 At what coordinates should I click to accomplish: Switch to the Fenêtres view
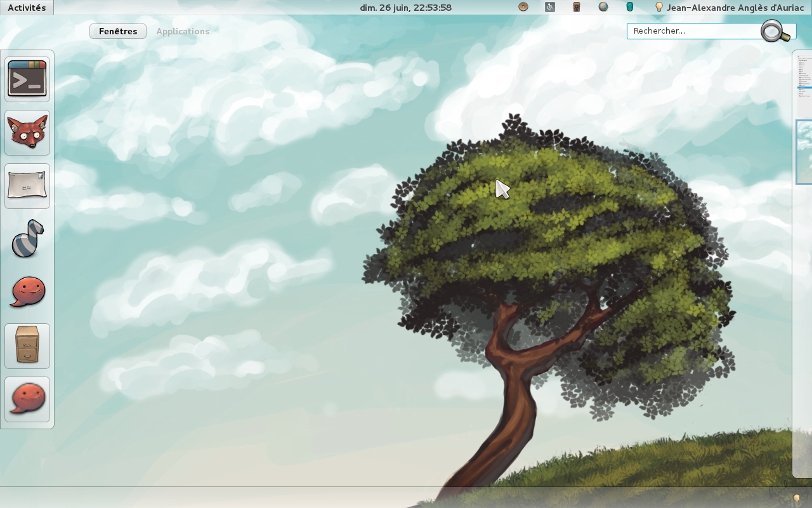click(118, 31)
